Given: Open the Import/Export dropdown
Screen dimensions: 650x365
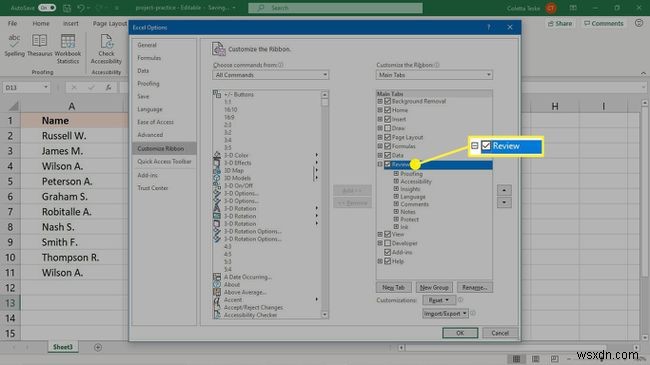Looking at the screenshot, I should 445,314.
